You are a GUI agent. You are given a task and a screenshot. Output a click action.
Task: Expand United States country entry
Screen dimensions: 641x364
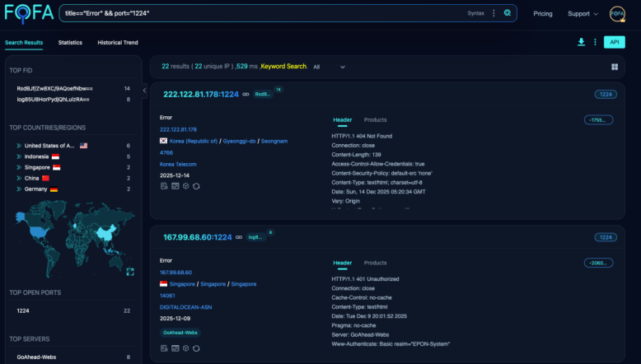tap(18, 146)
